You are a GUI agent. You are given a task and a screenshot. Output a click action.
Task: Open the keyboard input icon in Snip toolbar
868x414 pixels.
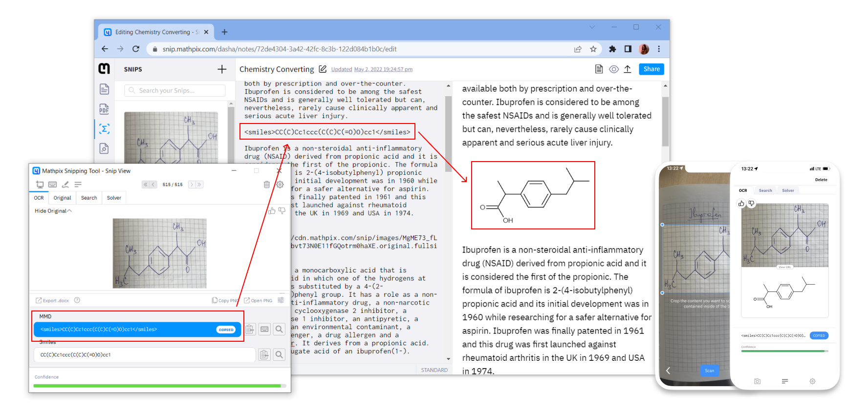53,185
